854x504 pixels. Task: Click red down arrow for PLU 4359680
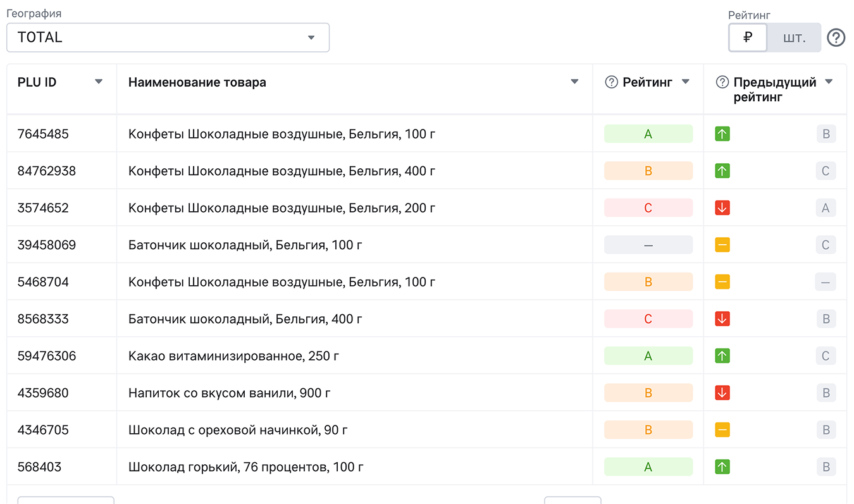pos(722,393)
